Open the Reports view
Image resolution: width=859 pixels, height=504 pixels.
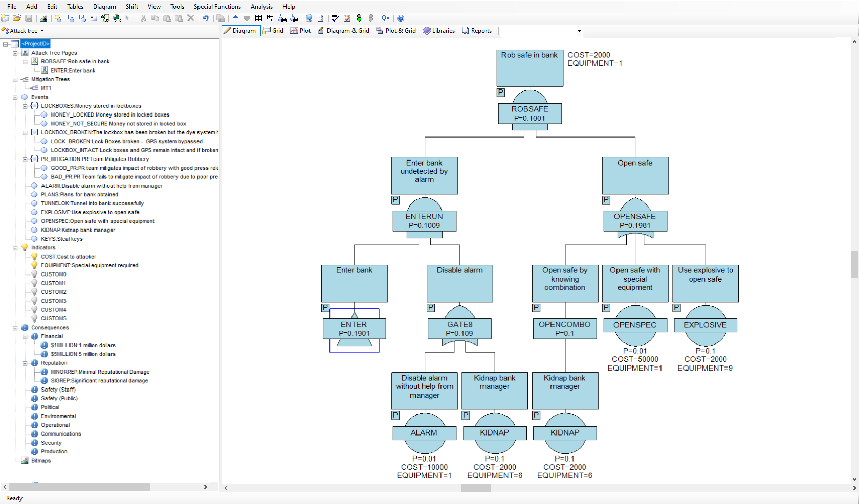pos(477,31)
